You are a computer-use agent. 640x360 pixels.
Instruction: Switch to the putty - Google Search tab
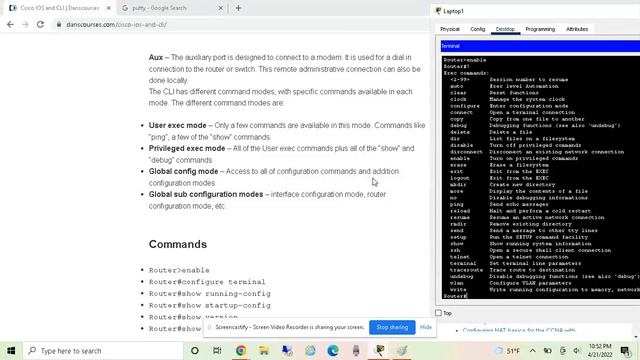click(159, 8)
